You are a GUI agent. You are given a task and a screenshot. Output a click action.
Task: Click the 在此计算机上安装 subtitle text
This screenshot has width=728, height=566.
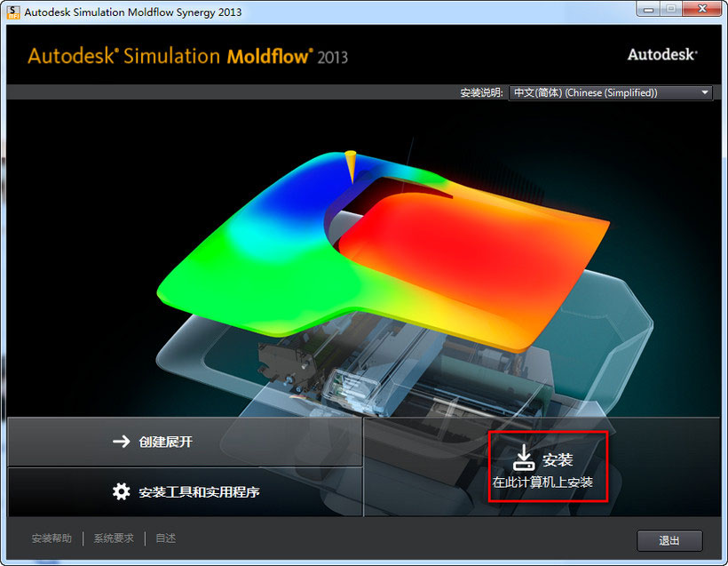(542, 482)
